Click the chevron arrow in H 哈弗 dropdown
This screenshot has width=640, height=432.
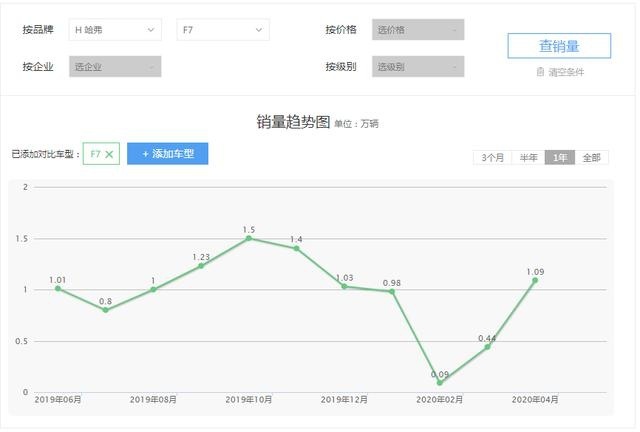(x=151, y=30)
